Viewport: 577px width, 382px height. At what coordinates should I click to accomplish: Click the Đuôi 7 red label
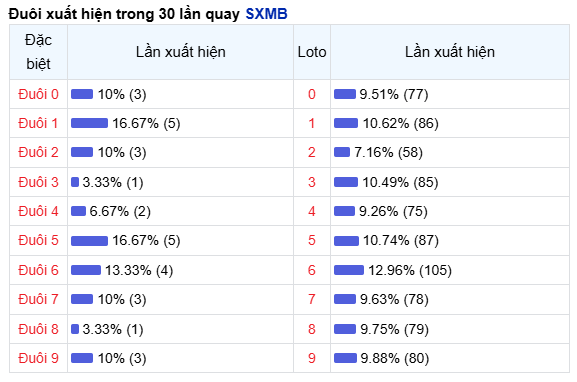pos(38,299)
